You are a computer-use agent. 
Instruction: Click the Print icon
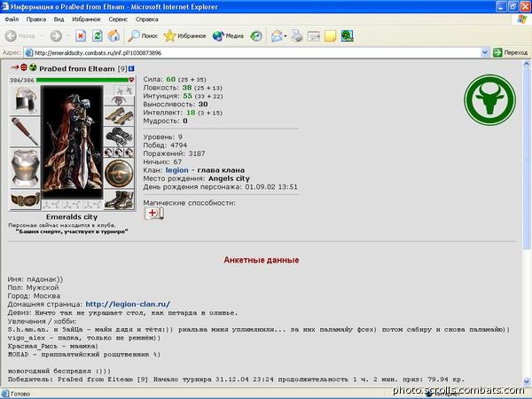coord(297,35)
